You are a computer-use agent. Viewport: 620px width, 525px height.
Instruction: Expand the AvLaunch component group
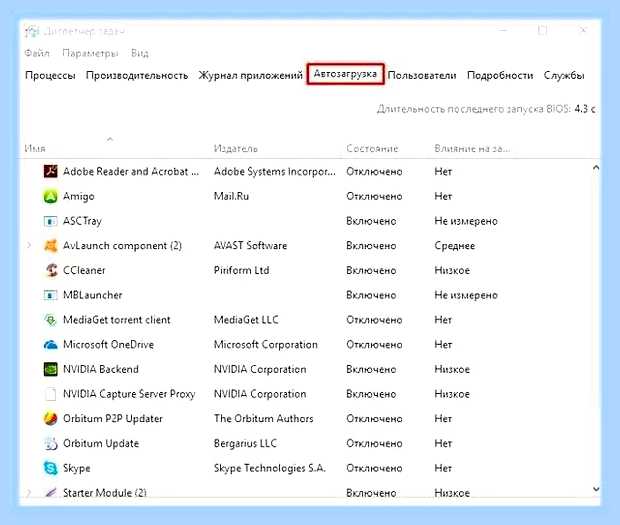point(29,246)
